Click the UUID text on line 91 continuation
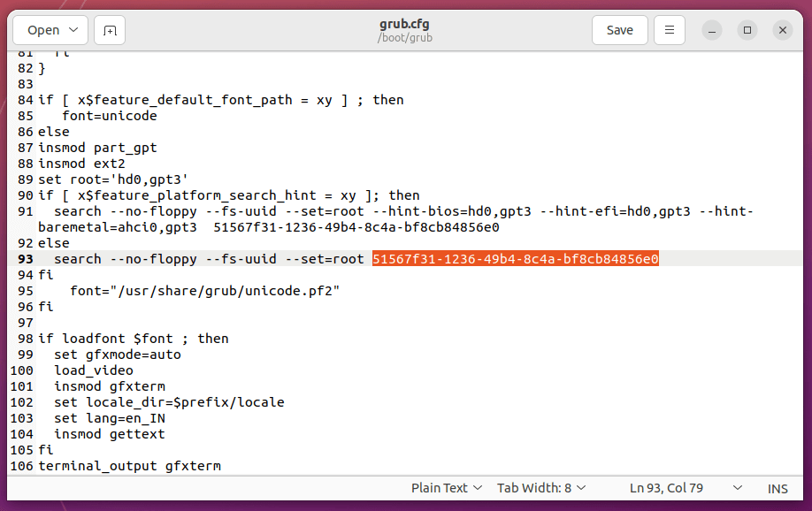 (356, 227)
